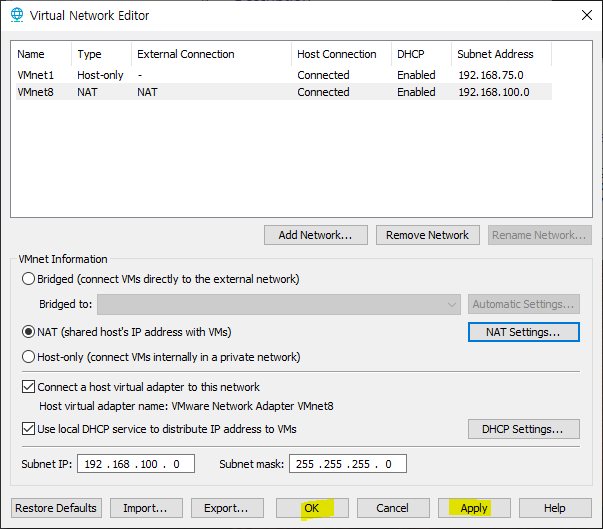The height and width of the screenshot is (529, 603).
Task: Confirm with the OK button
Action: tap(312, 508)
